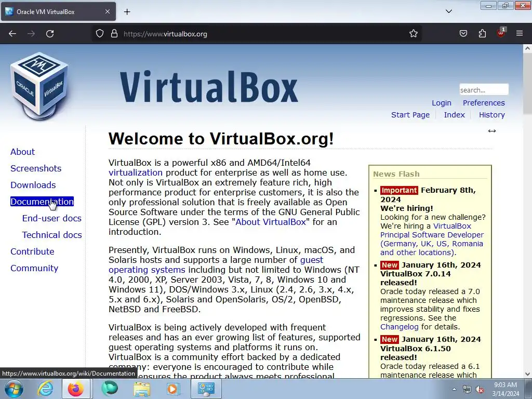532x399 pixels.
Task: Click the uBlock extension icon with badge
Action: pyautogui.click(x=501, y=33)
